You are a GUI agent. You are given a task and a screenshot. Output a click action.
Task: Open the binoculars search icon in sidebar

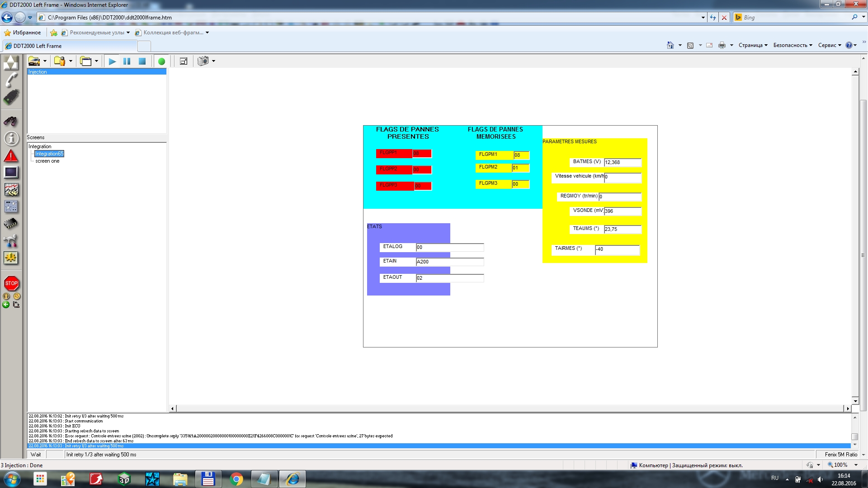click(11, 121)
